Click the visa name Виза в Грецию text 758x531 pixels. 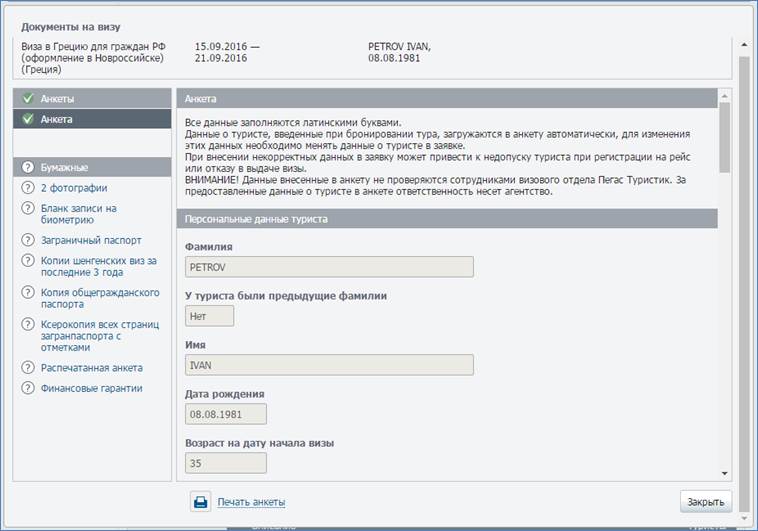pos(93,58)
